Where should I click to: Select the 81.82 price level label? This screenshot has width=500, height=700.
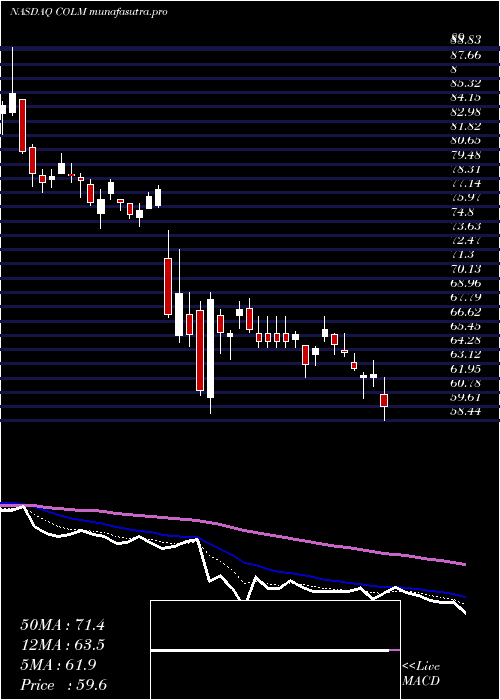coord(466,126)
